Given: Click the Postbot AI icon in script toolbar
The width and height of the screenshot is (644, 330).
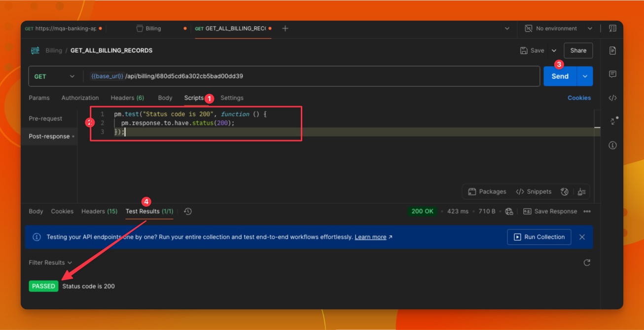Looking at the screenshot, I should (x=565, y=191).
